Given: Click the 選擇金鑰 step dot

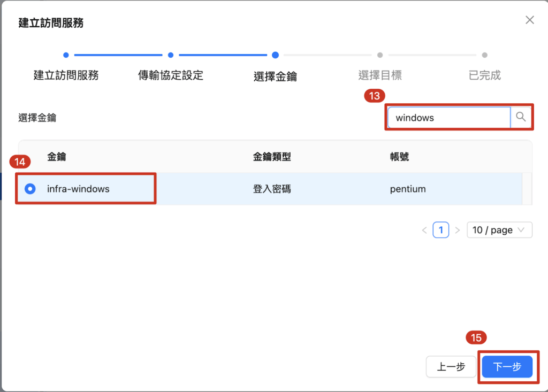Looking at the screenshot, I should [275, 55].
